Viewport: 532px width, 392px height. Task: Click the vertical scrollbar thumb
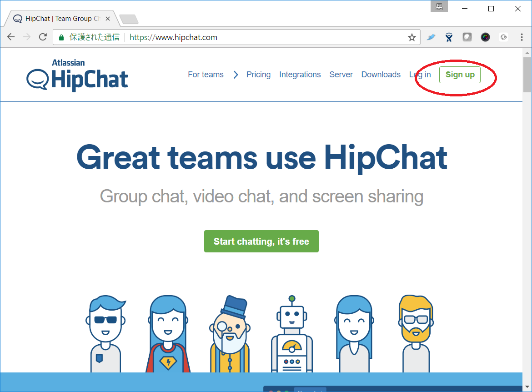(527, 75)
